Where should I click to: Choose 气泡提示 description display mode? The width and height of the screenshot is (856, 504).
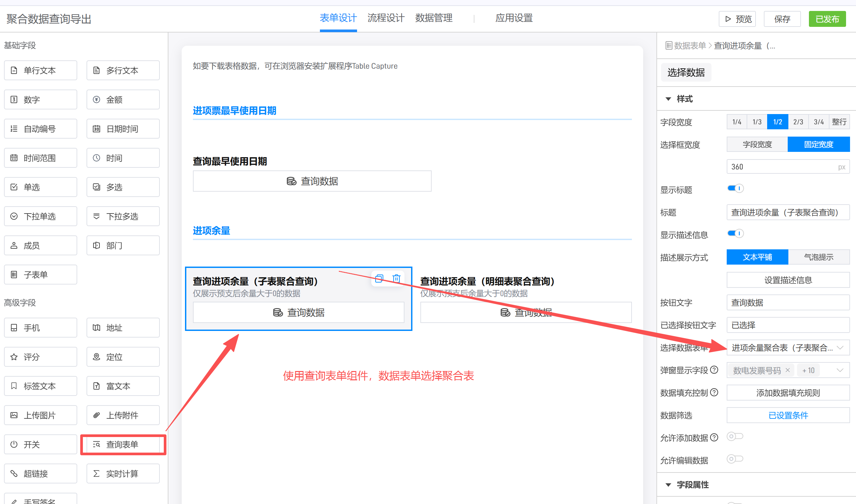tap(819, 257)
